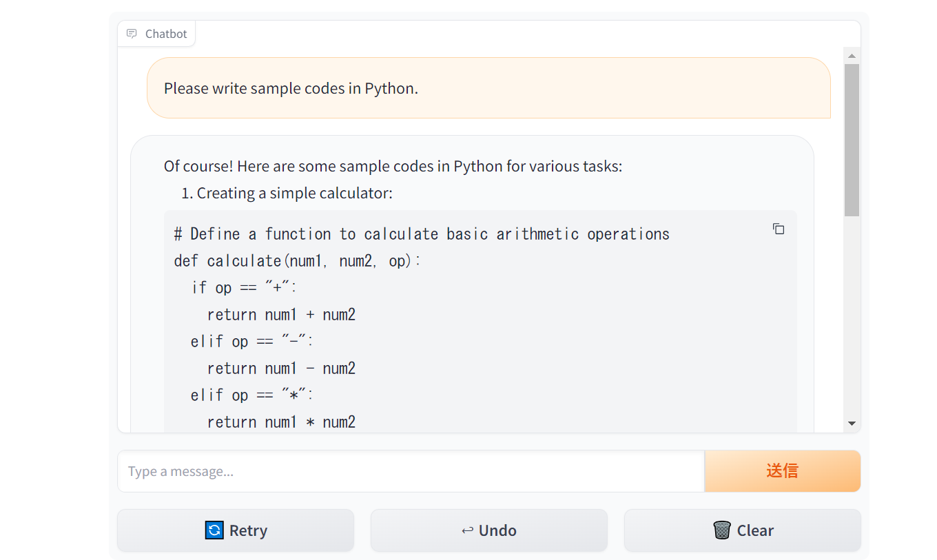The height and width of the screenshot is (560, 937).
Task: Click the Type a message input field
Action: (x=411, y=471)
